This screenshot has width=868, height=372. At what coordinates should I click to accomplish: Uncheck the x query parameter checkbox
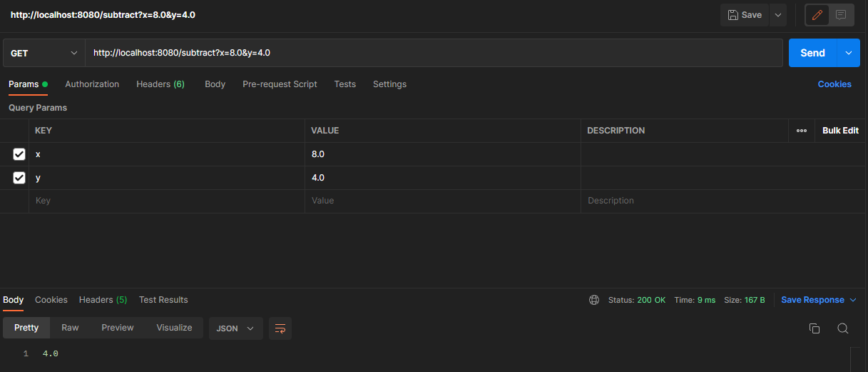click(19, 154)
